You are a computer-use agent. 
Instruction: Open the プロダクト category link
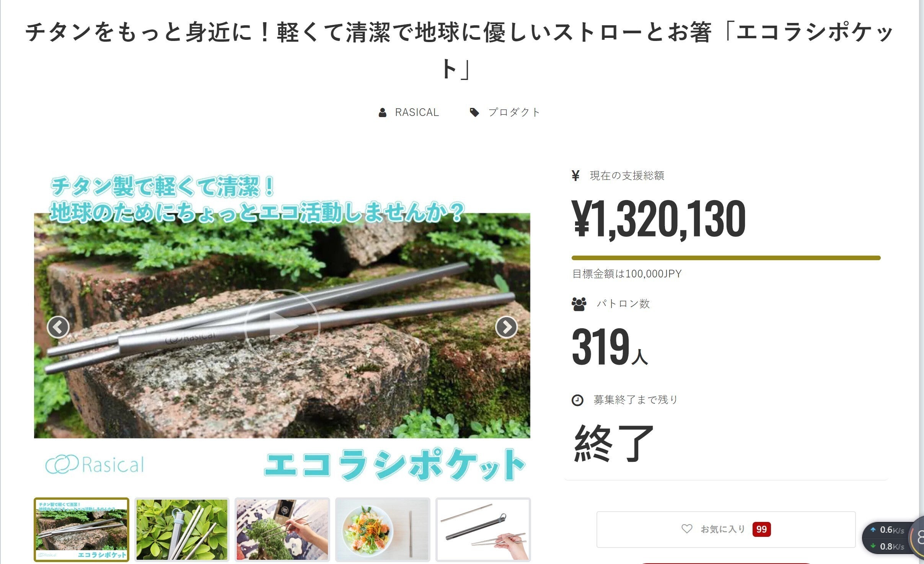pyautogui.click(x=514, y=112)
